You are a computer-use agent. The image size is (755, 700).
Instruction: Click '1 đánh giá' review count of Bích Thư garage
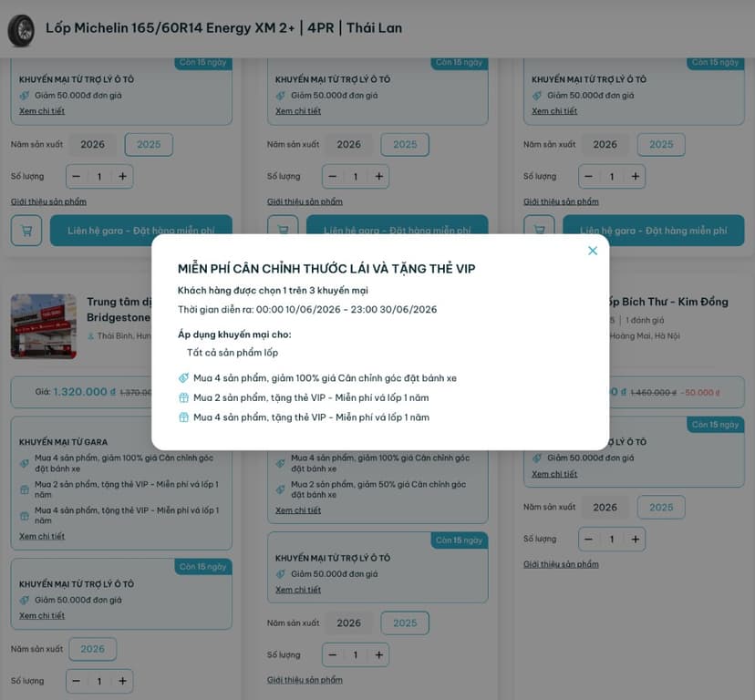pyautogui.click(x=645, y=320)
